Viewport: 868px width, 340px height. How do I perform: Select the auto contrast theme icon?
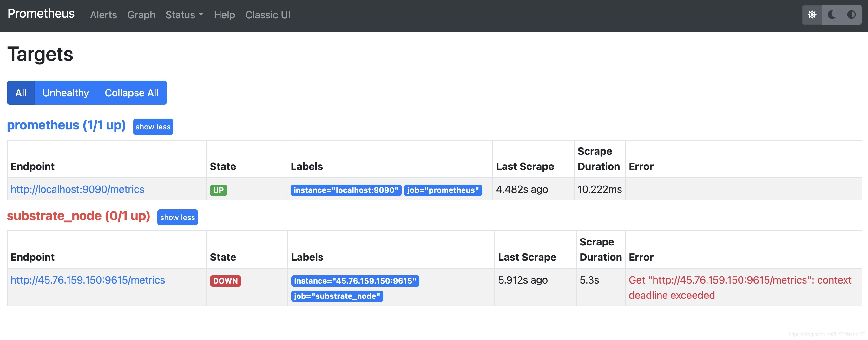click(852, 15)
